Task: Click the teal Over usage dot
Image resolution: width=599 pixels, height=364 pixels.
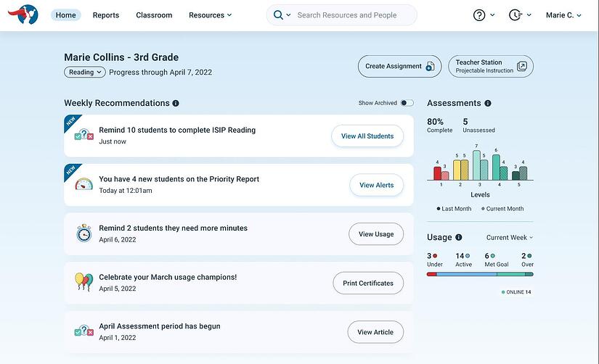Action: (529, 256)
